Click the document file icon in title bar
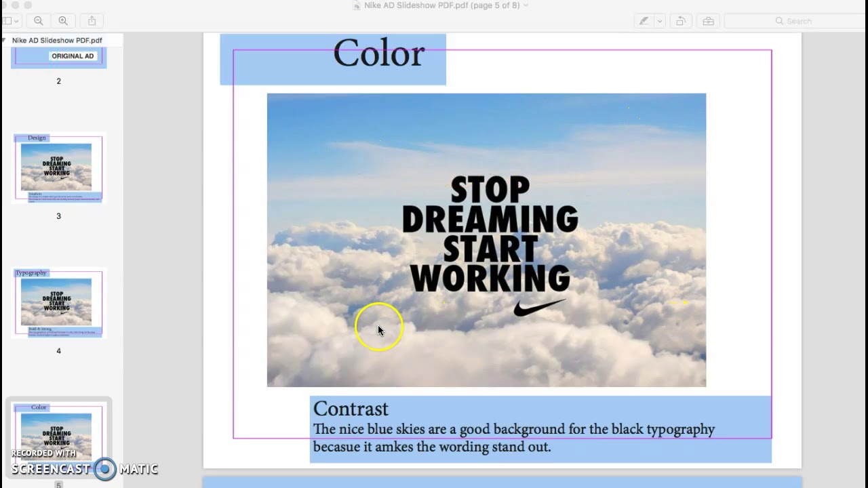 [357, 5]
